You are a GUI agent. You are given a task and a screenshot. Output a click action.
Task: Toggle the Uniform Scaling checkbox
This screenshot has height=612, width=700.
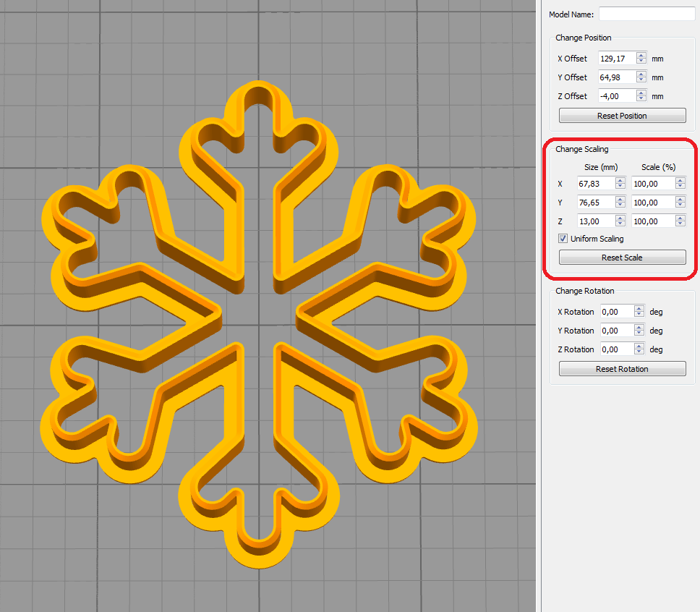pyautogui.click(x=563, y=239)
